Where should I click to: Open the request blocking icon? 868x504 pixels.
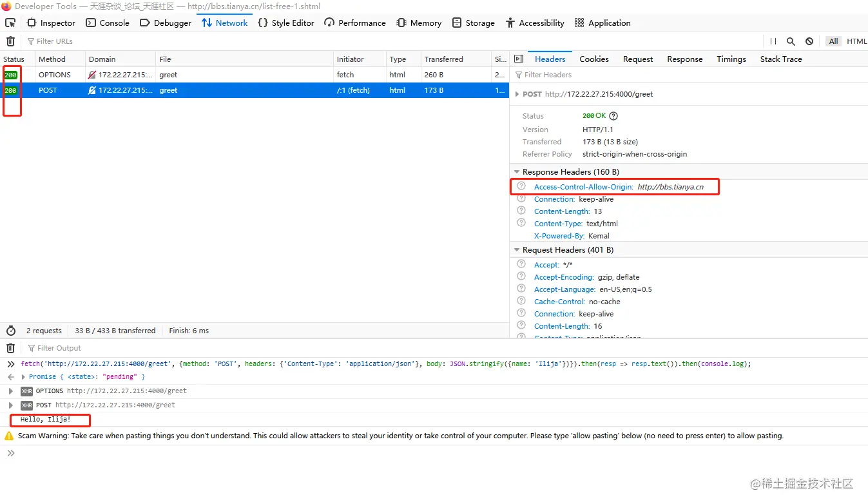pos(809,41)
